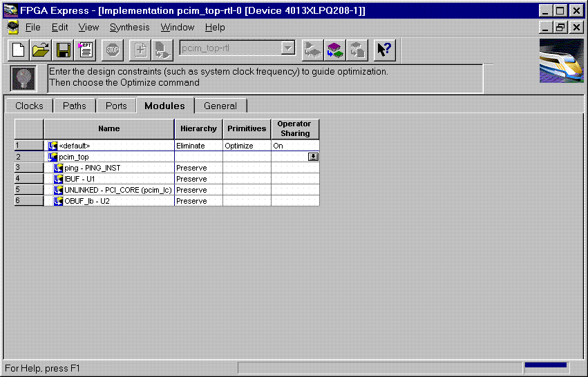This screenshot has height=377, width=588.
Task: Click the ping - PING_INST module icon
Action: pyautogui.click(x=59, y=168)
